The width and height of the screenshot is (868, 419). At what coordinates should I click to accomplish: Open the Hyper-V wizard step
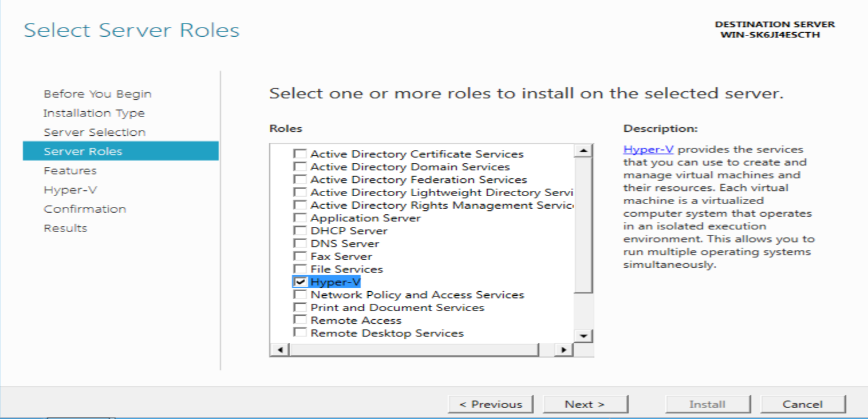[x=62, y=190]
